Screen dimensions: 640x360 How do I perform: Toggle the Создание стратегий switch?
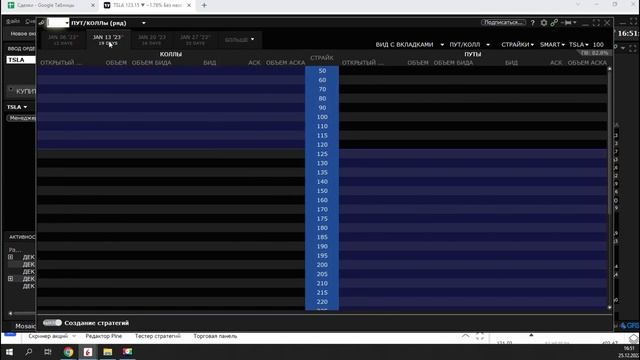pos(52,323)
